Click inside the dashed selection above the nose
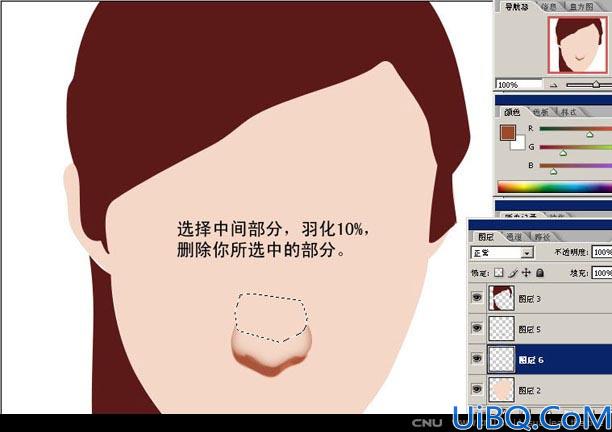 (x=270, y=316)
